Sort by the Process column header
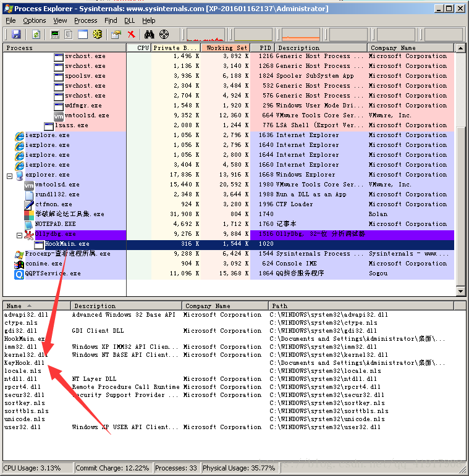Viewport: 469px width, 476px height. tap(64, 48)
